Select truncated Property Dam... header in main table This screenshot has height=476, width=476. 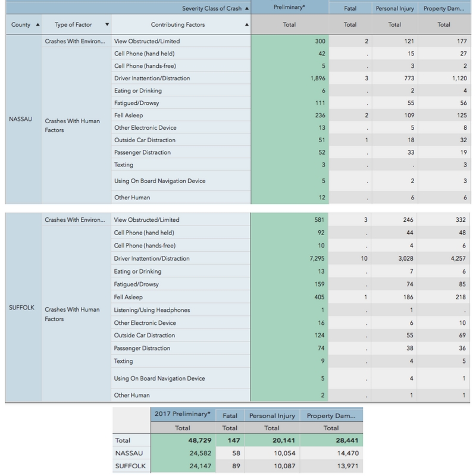coord(444,8)
